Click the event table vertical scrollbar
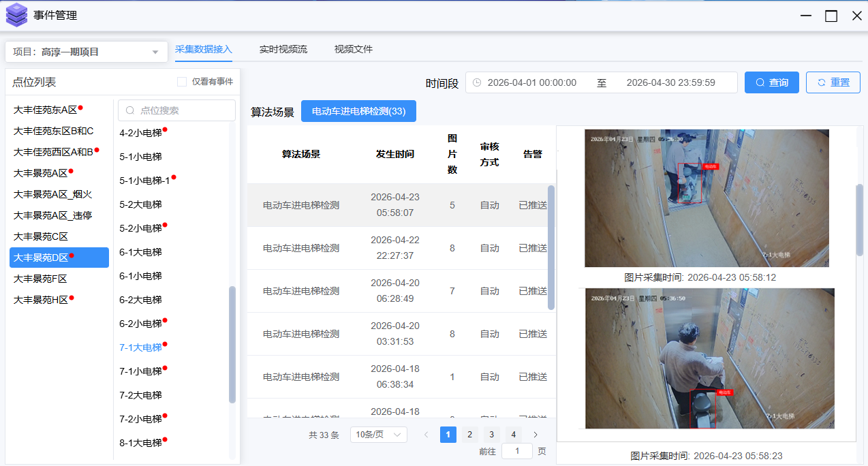868x466 pixels. click(x=551, y=247)
